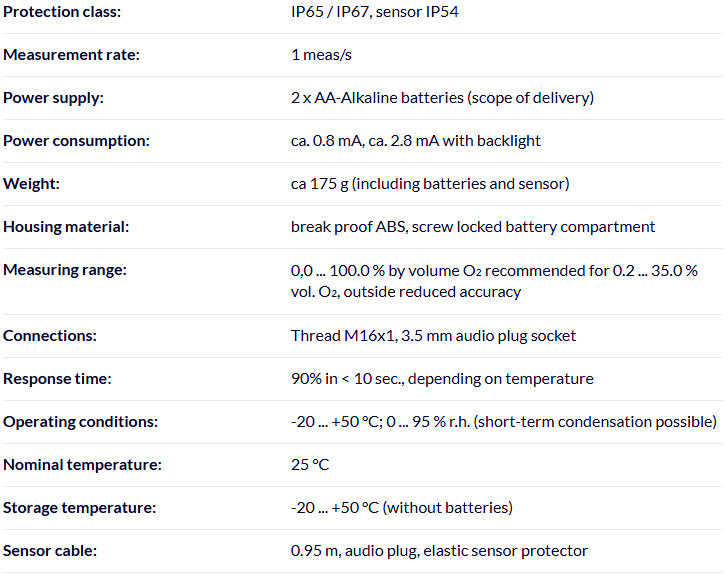Select the "Power consumption:" label
This screenshot has width=727, height=575.
click(76, 141)
